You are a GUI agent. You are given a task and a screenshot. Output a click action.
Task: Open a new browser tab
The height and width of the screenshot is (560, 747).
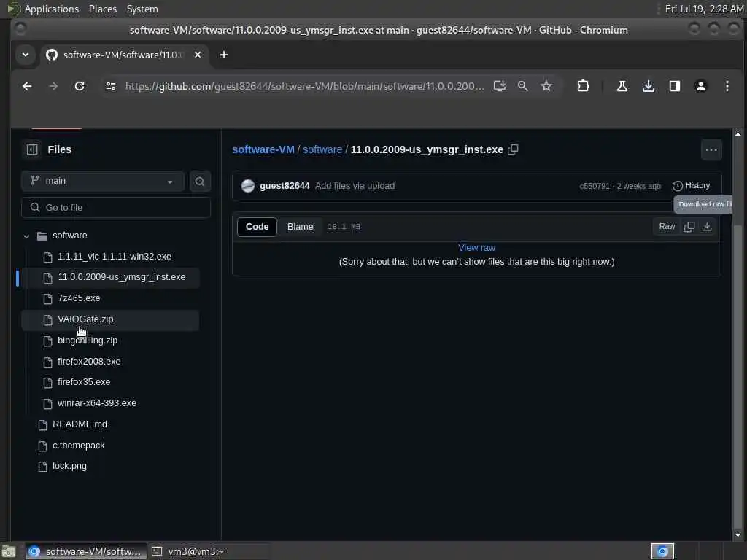pyautogui.click(x=223, y=55)
